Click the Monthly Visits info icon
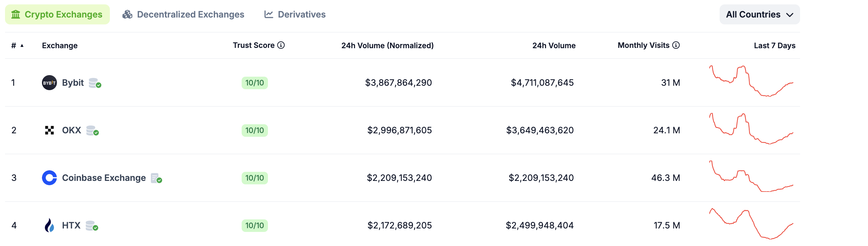 tap(676, 45)
